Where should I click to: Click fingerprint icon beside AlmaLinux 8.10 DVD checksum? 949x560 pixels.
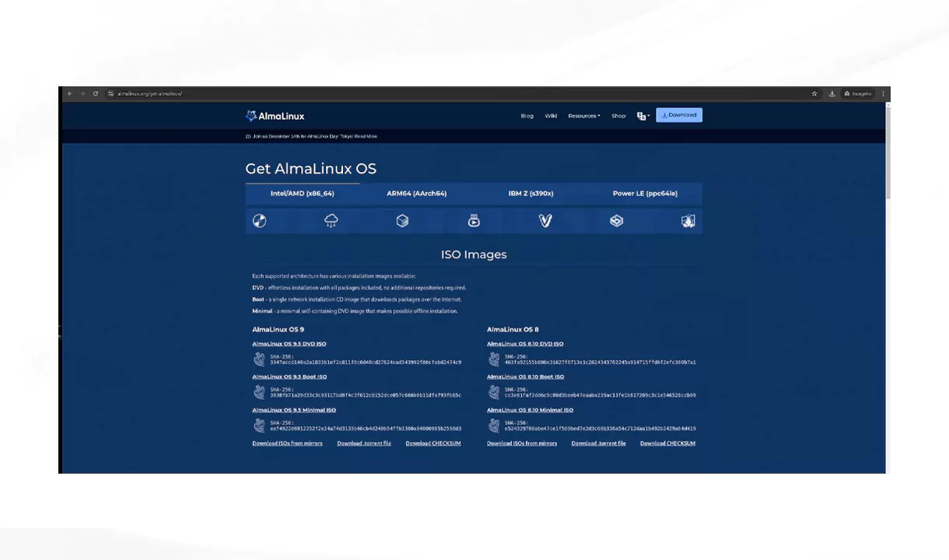[x=494, y=359]
